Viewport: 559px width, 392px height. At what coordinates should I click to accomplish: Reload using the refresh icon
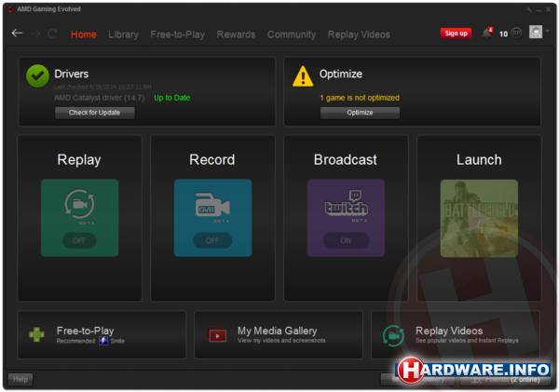(53, 34)
